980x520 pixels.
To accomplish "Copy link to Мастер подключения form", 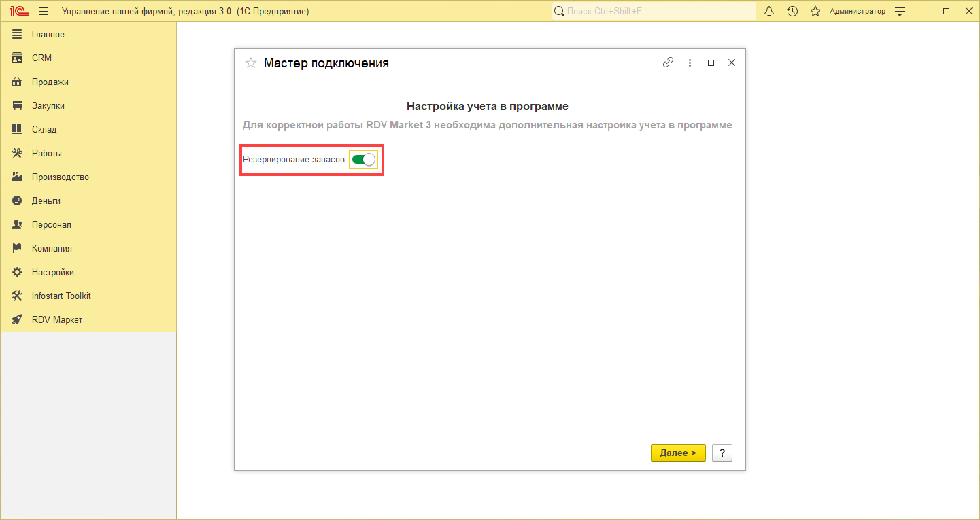I will pyautogui.click(x=668, y=63).
